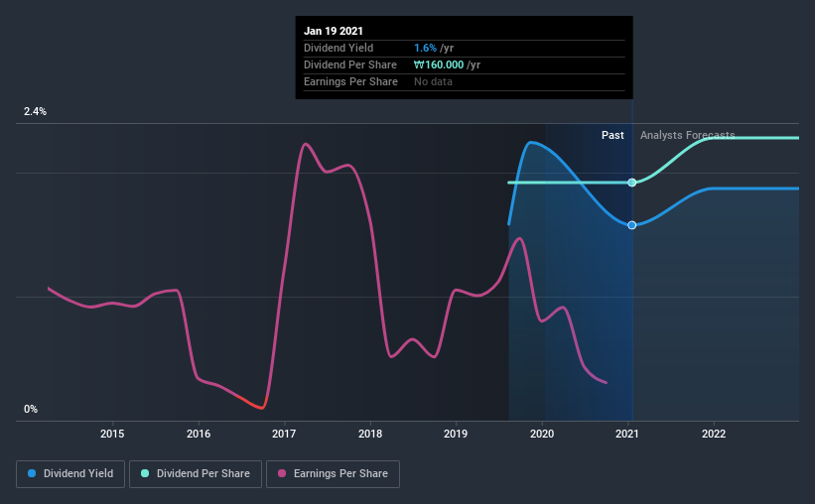Image resolution: width=815 pixels, height=504 pixels.
Task: Click the 'Analysts Forecasts' label
Action: click(687, 135)
